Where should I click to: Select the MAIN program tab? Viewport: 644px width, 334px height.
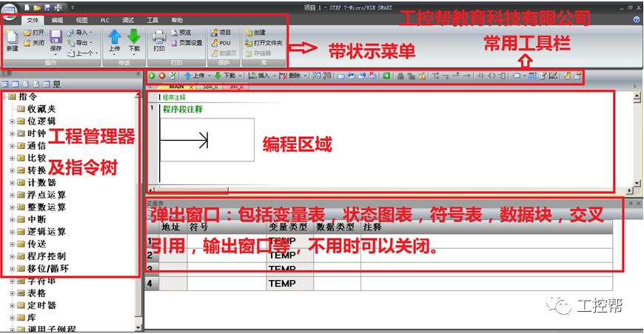(177, 87)
